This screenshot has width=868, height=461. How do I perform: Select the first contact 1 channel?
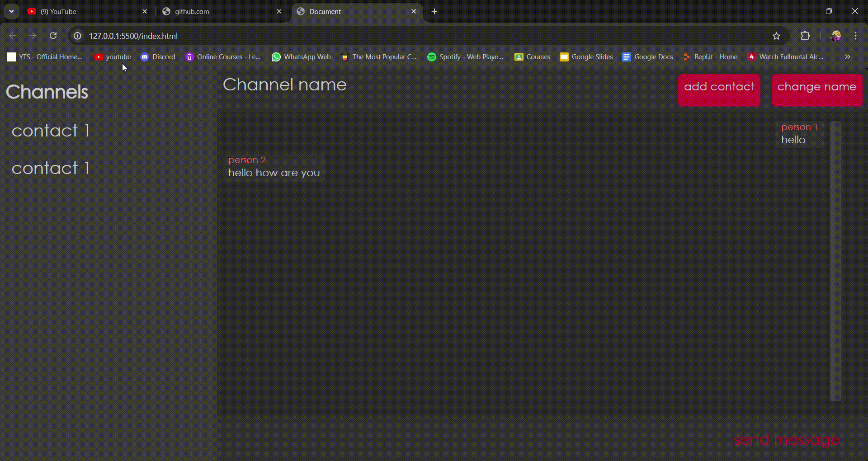click(51, 131)
